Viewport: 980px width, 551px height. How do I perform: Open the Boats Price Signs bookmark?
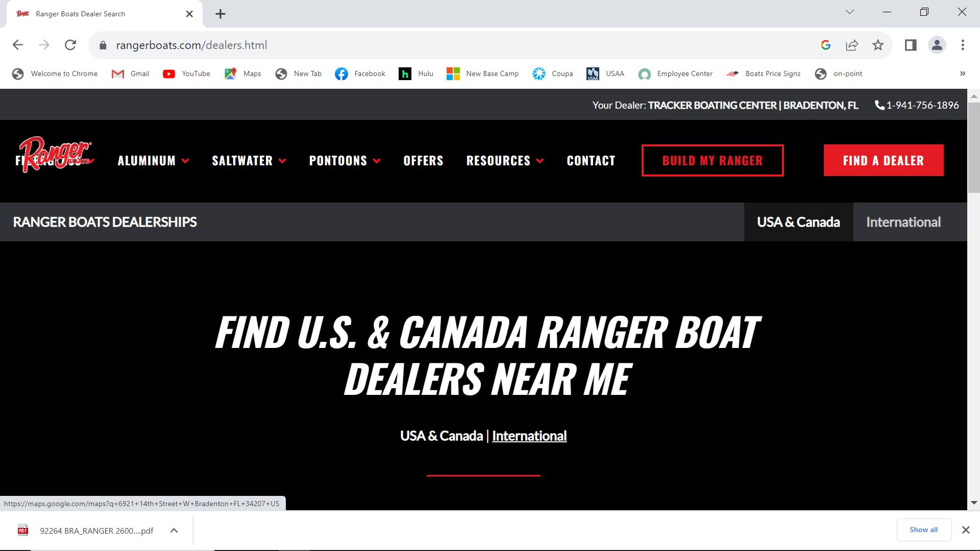tap(764, 73)
